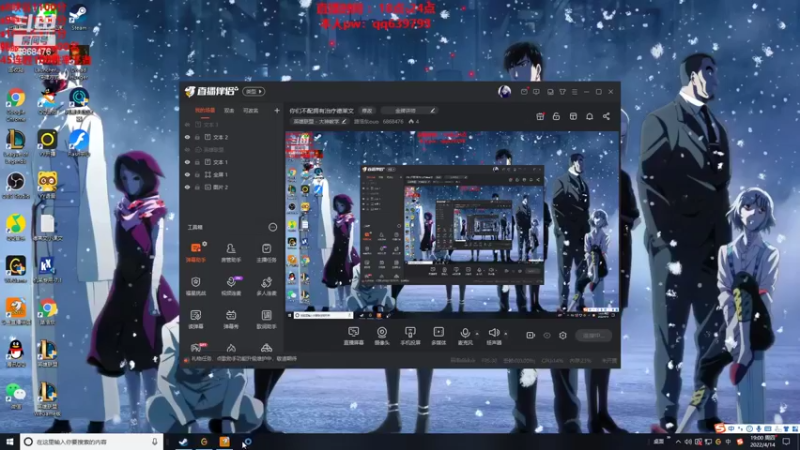The image size is (800, 450).
Task: Select the 文本 2 layer row
Action: (x=232, y=137)
